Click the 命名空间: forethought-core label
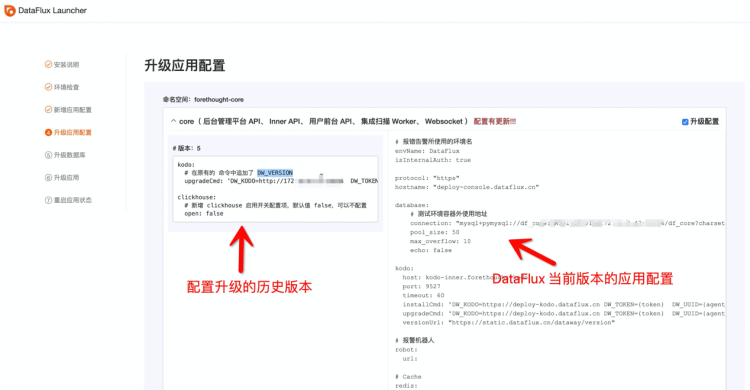 pos(203,100)
